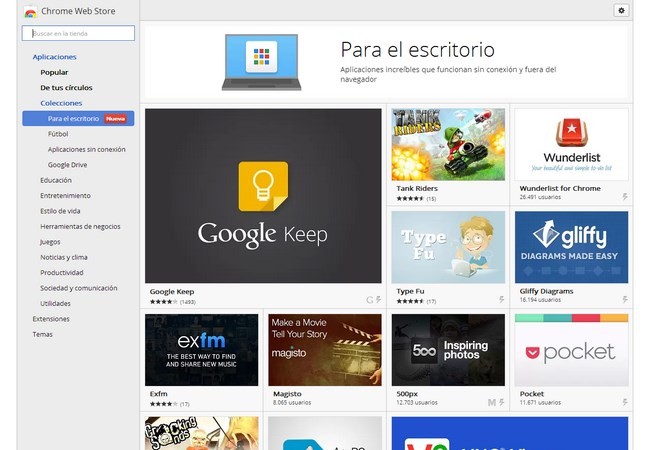Click the laptop apps banner illustration
650x450 pixels.
click(x=261, y=62)
